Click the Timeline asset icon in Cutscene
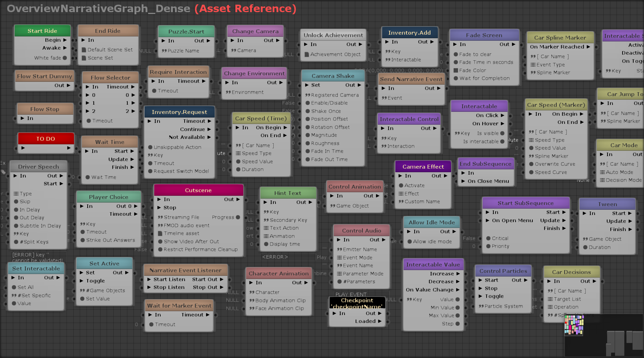This screenshot has width=644, height=358. [x=160, y=233]
